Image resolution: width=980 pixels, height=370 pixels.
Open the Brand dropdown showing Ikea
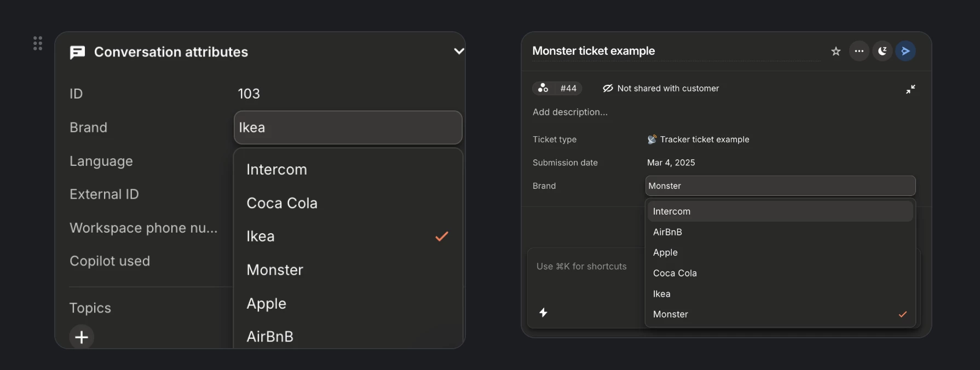(x=348, y=128)
